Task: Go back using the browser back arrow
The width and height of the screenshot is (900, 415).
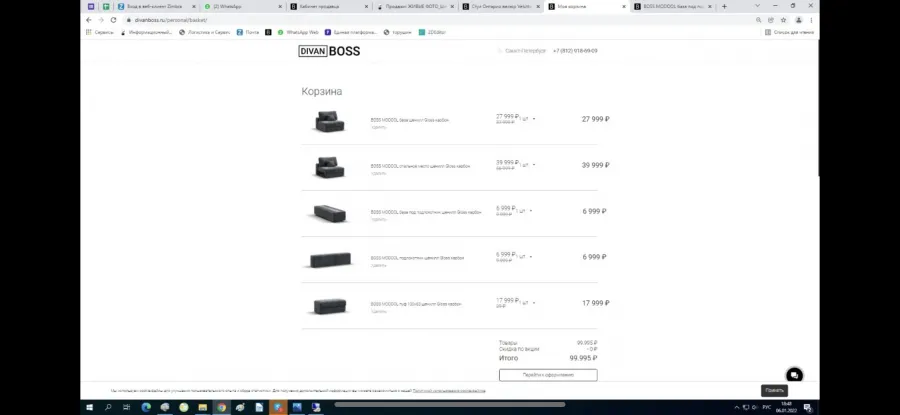Action: (x=88, y=20)
